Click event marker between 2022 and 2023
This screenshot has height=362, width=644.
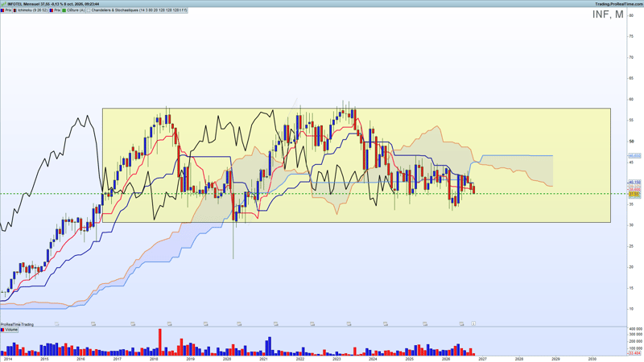(312, 324)
